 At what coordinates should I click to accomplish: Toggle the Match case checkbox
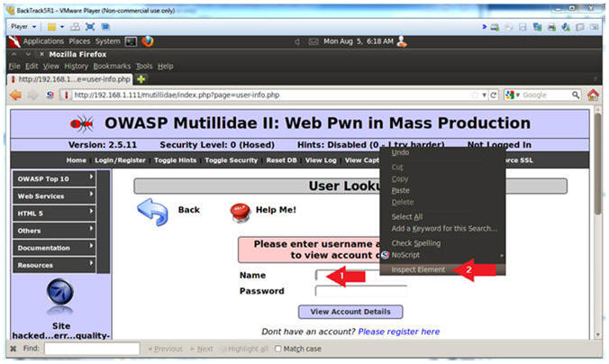coord(277,349)
